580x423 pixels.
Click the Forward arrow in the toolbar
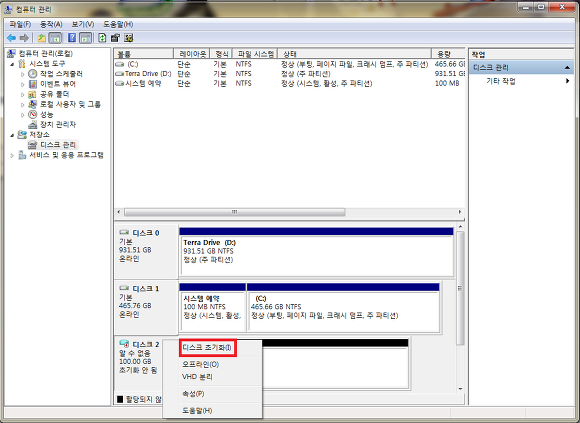coord(24,38)
